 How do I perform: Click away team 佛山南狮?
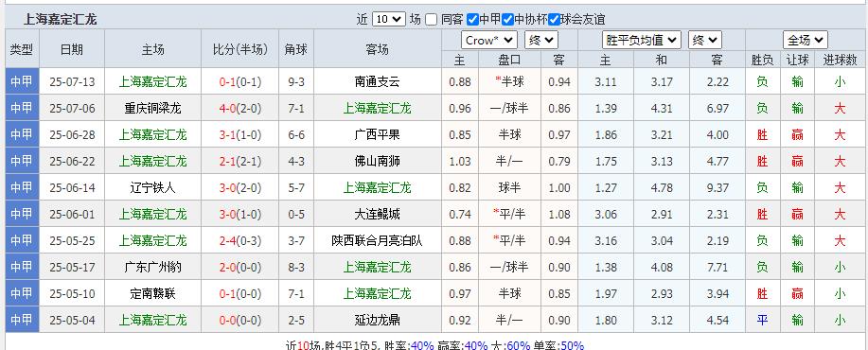pos(377,162)
